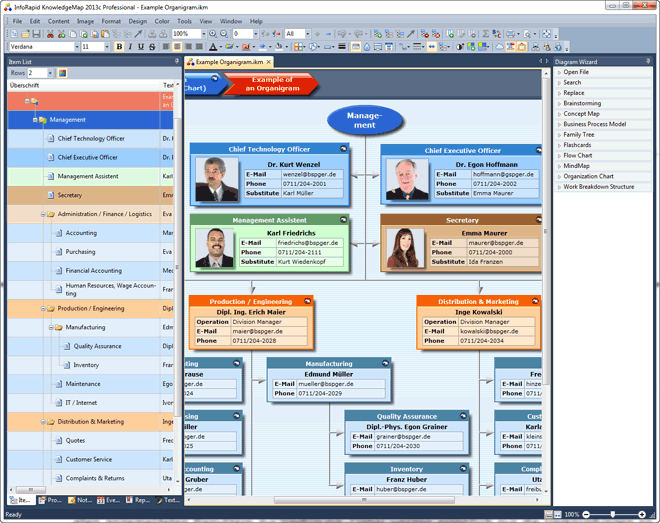Click the Zoom In magnifier icon

pyautogui.click(x=213, y=34)
